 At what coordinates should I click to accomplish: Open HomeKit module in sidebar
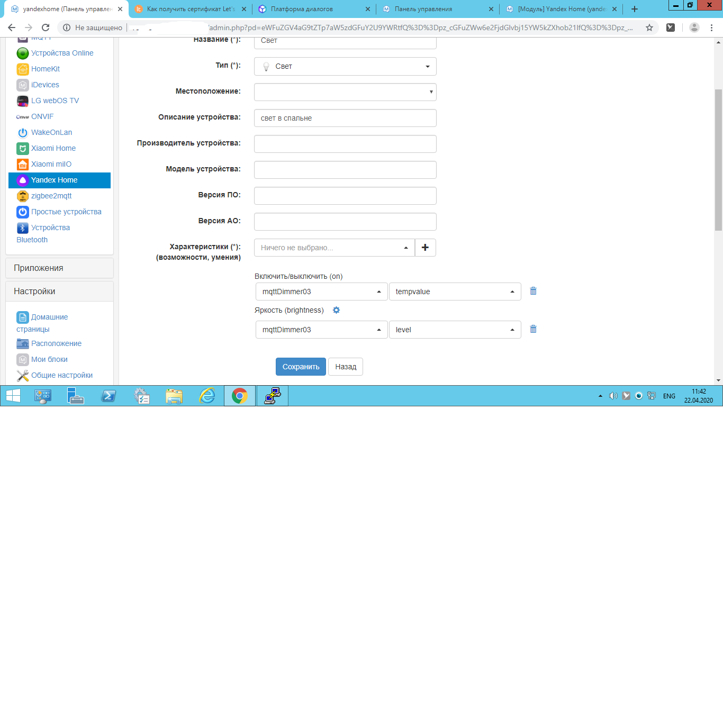[45, 69]
